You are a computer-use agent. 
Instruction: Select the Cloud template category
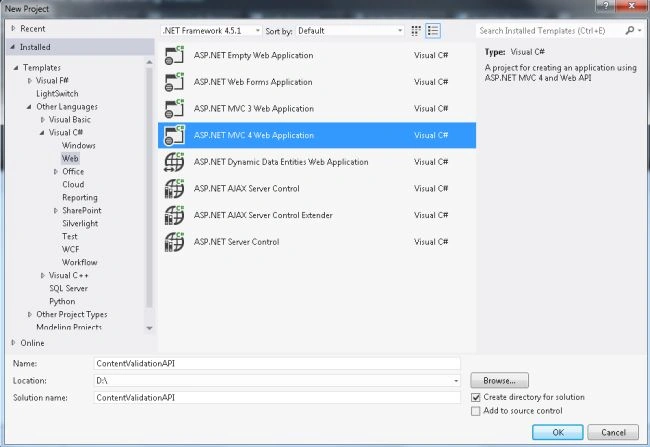(x=73, y=185)
